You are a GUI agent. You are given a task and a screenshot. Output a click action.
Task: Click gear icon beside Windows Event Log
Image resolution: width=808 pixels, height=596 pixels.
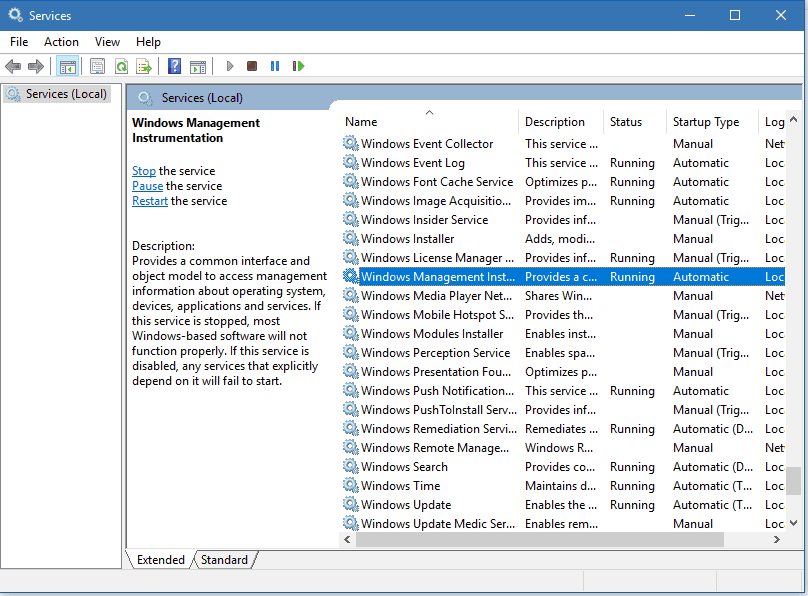tap(350, 162)
